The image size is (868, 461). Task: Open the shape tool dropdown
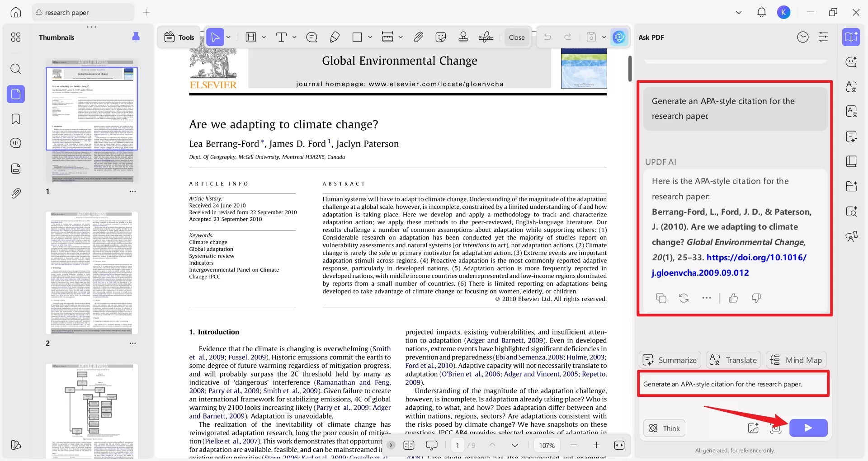pos(370,37)
